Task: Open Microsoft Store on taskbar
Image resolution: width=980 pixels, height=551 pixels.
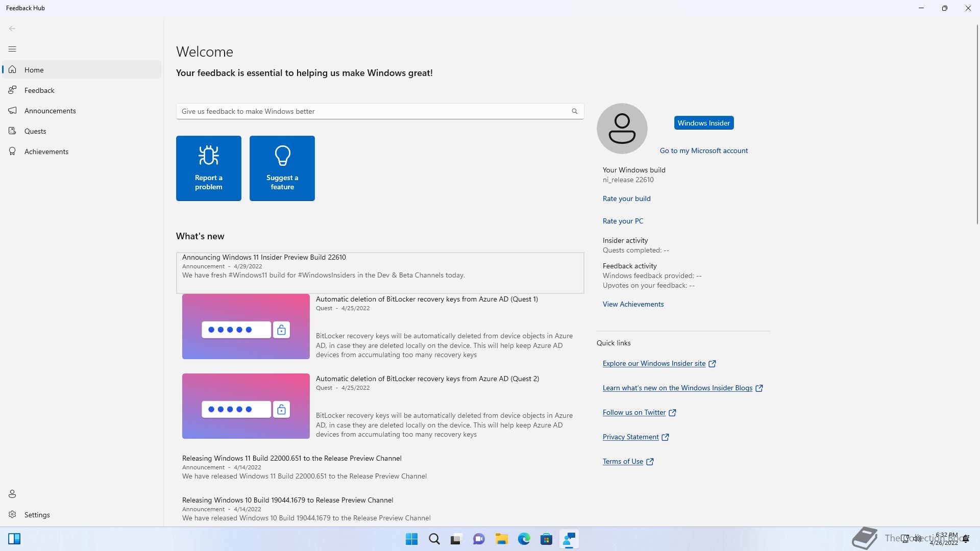Action: (547, 539)
